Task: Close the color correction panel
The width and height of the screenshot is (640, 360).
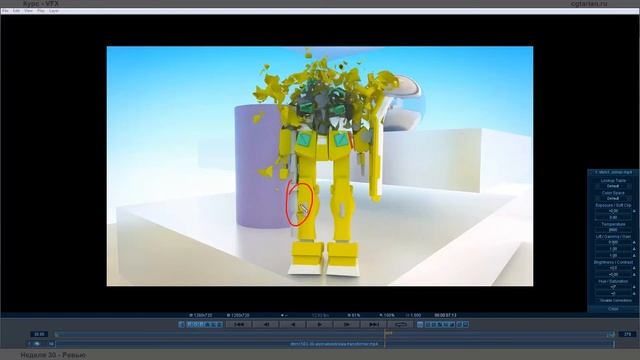Action: click(613, 309)
